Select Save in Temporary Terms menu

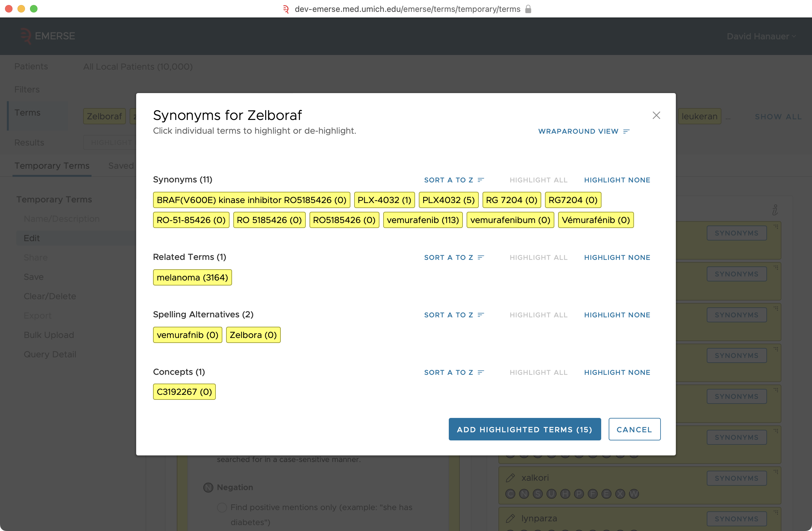33,277
